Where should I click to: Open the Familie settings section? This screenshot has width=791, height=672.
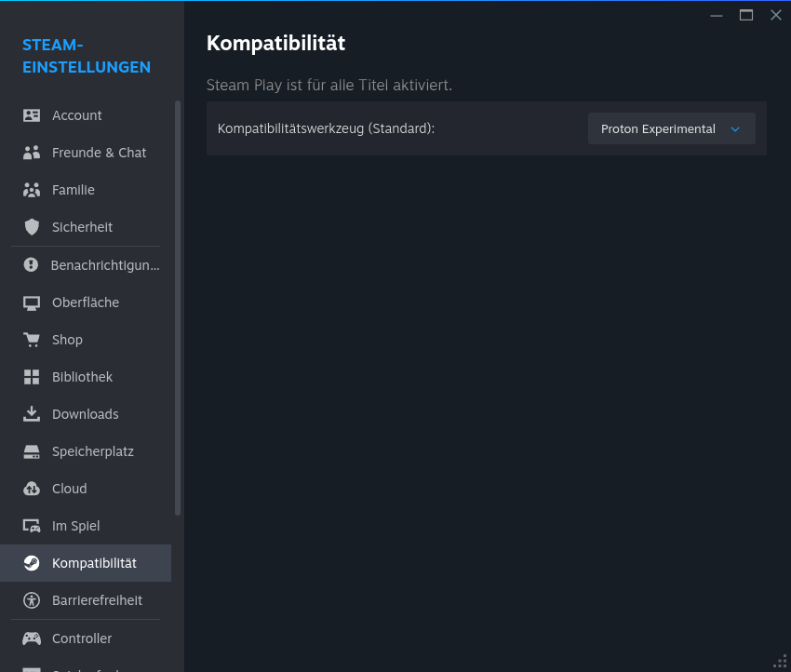[86, 190]
